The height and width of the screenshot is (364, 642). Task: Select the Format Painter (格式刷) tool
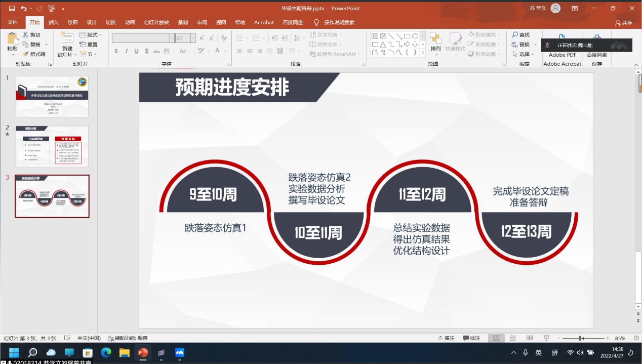(34, 54)
